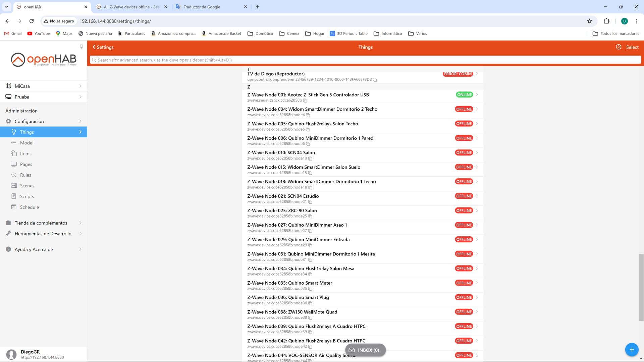Expand MiCasa sidebar entry
Viewport: 644px width, 362px height.
(x=44, y=86)
